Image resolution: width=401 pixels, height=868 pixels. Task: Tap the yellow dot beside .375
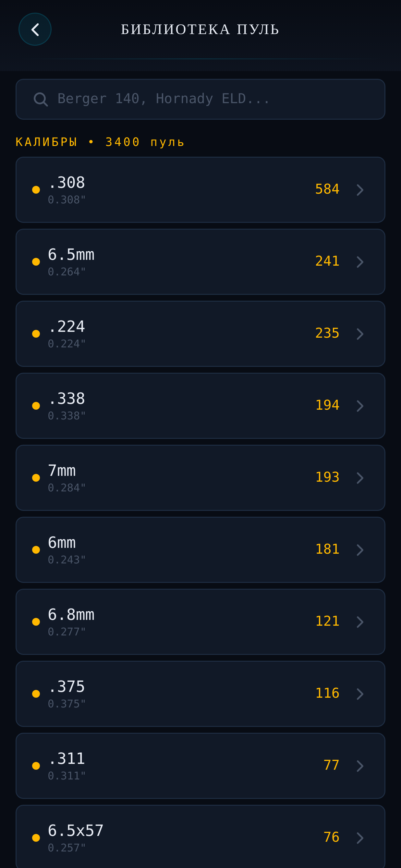coord(36,694)
